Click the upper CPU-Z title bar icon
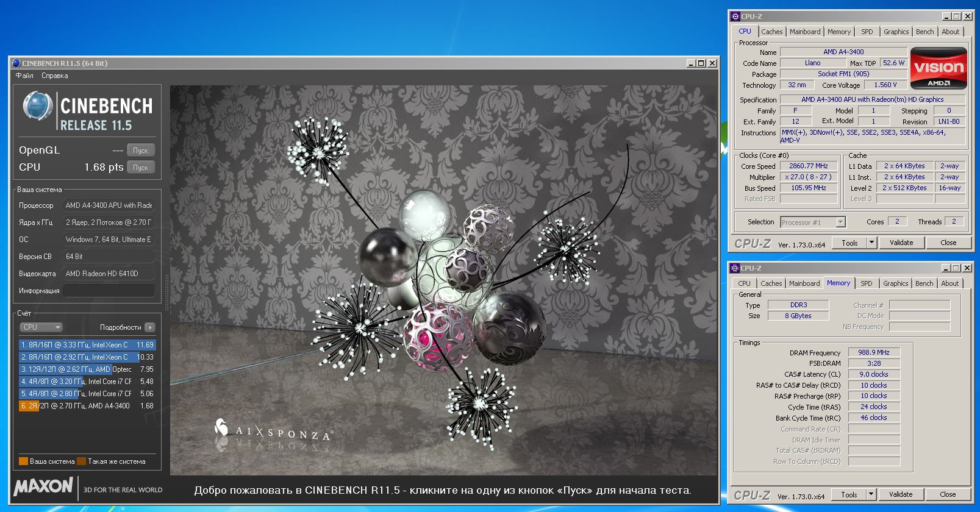This screenshot has width=980, height=512. (735, 16)
